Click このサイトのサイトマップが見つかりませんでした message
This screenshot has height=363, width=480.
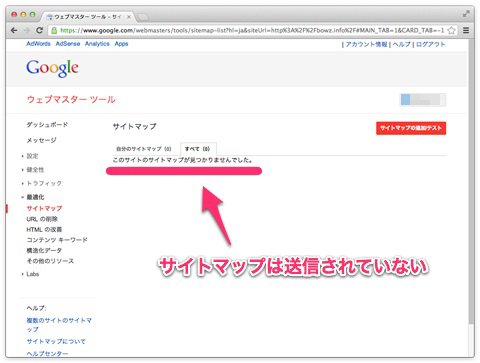183,160
